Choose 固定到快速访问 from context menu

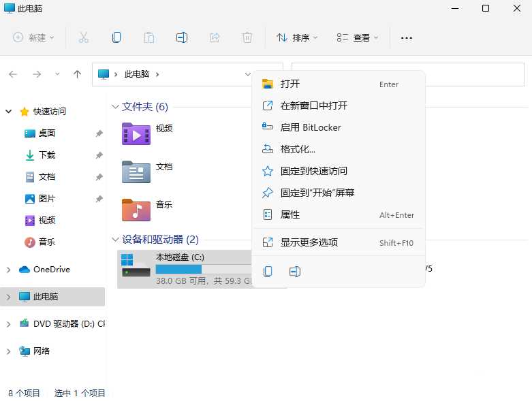pos(339,171)
